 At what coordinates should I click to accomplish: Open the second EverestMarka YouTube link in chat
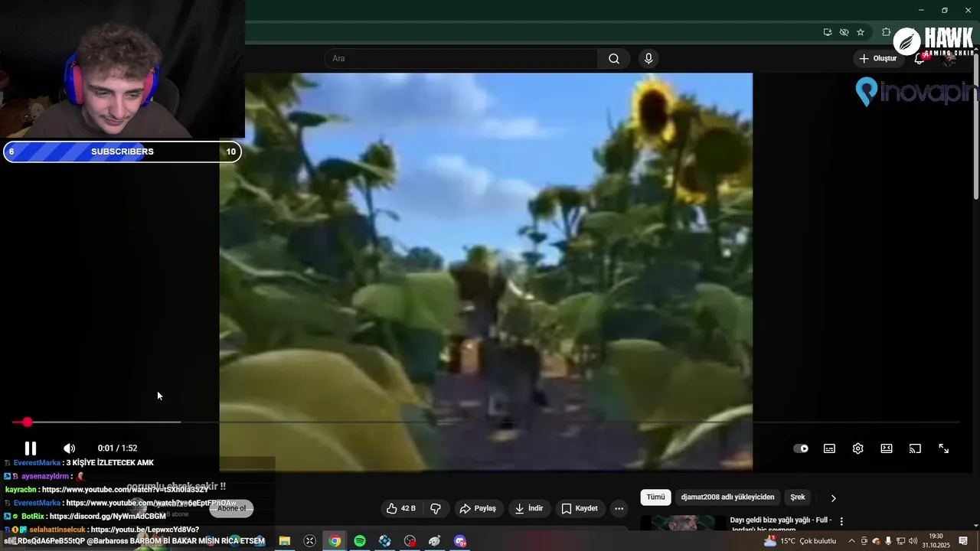click(x=151, y=503)
